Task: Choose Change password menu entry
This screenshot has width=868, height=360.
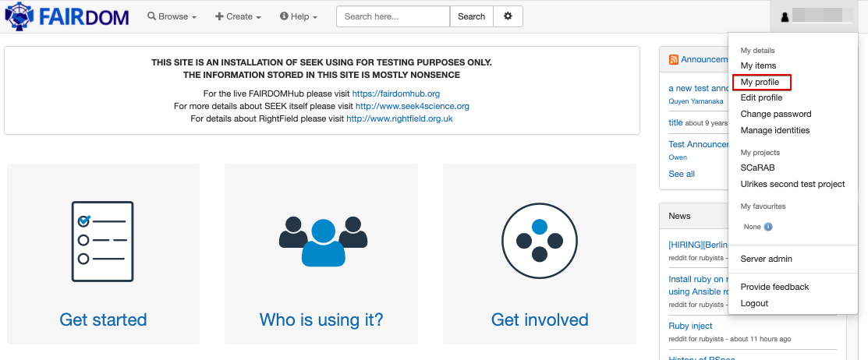Action: [776, 114]
